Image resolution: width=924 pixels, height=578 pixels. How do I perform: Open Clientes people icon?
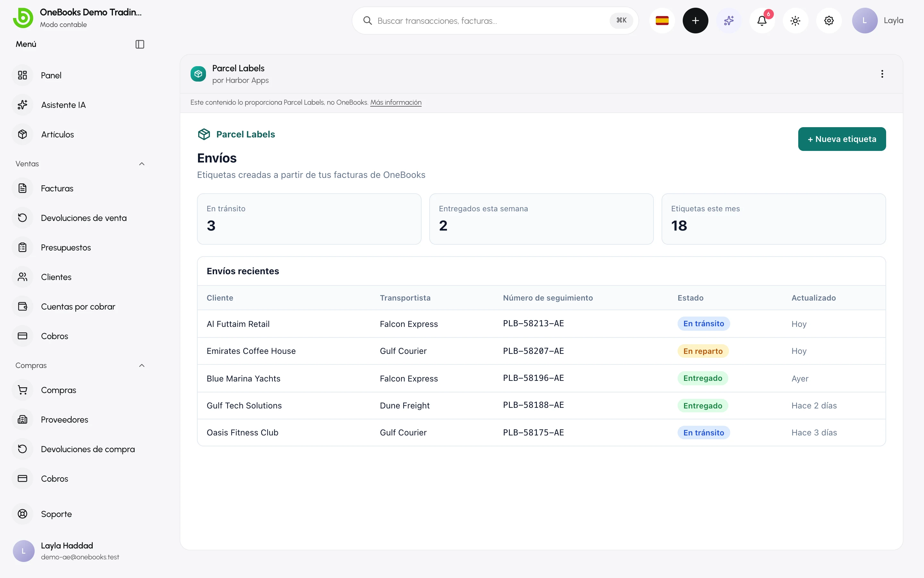coord(22,277)
